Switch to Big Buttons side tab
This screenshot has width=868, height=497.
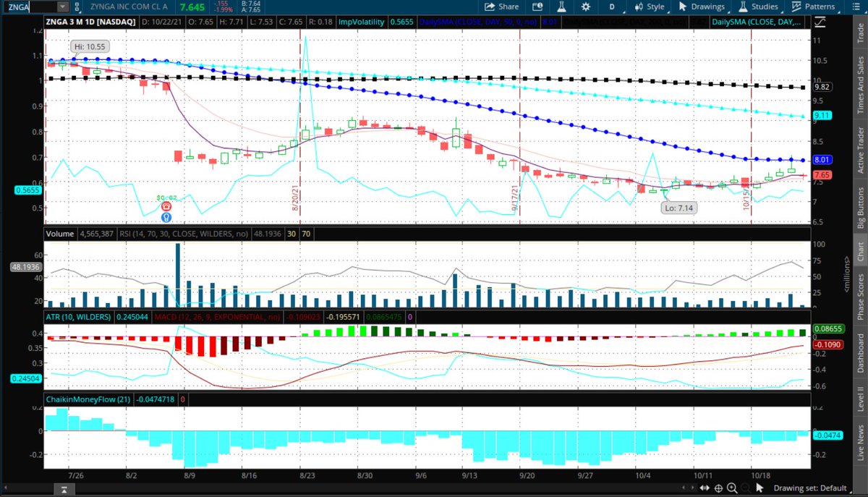coord(860,208)
